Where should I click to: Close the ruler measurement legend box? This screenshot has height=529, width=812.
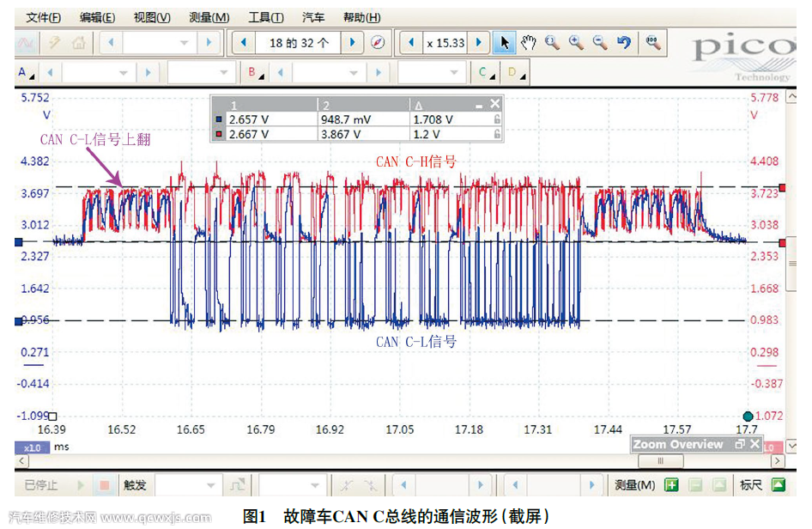tap(494, 104)
